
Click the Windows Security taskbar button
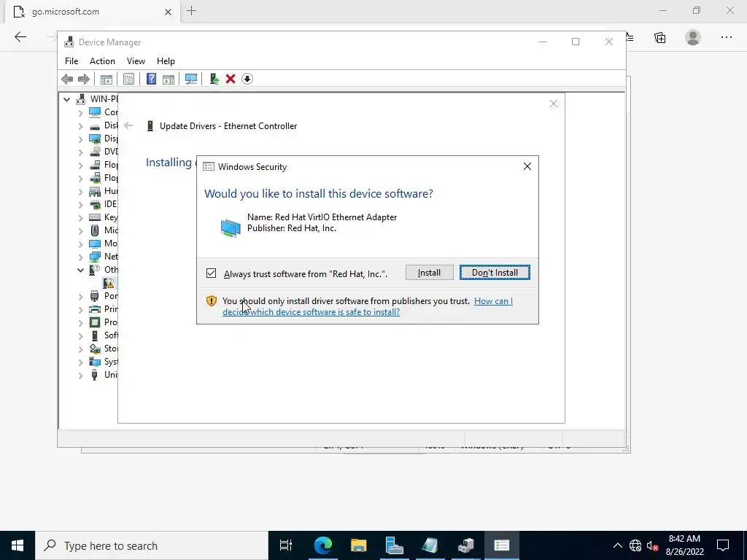click(x=502, y=545)
